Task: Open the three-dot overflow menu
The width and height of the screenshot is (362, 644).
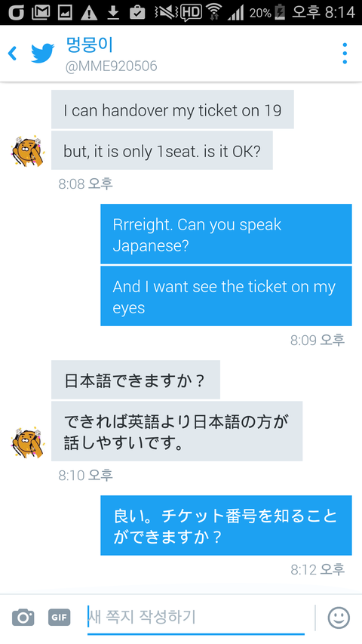Action: [345, 54]
